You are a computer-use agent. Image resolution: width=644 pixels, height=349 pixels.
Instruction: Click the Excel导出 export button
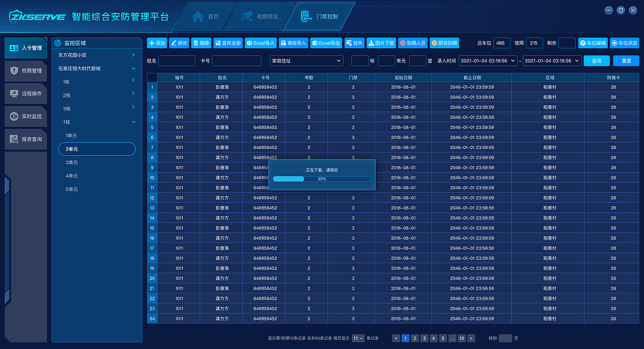[x=326, y=43]
